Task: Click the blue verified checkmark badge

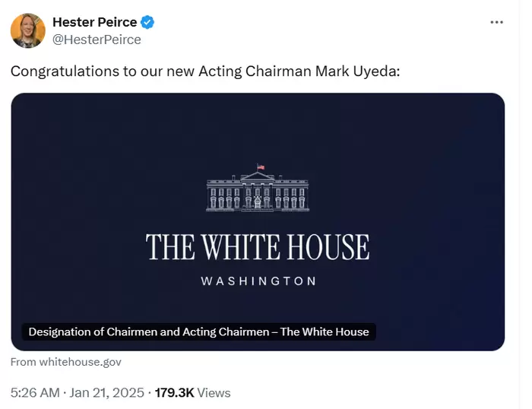Action: point(149,22)
